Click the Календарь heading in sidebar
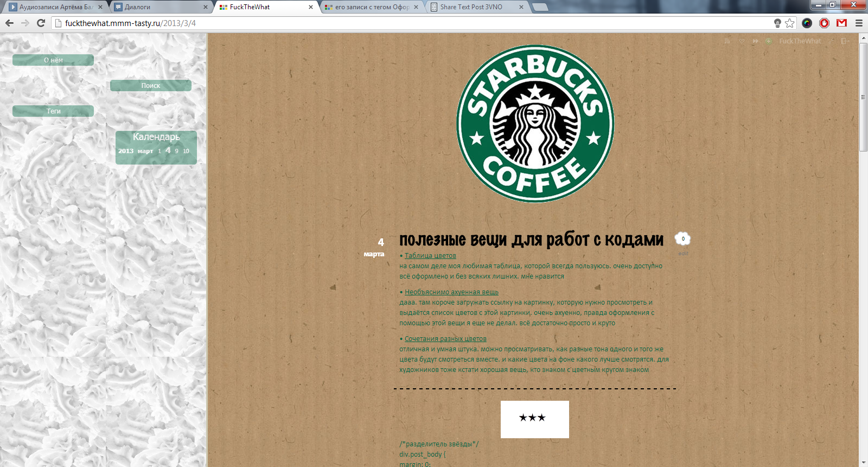868x467 pixels. pos(156,137)
